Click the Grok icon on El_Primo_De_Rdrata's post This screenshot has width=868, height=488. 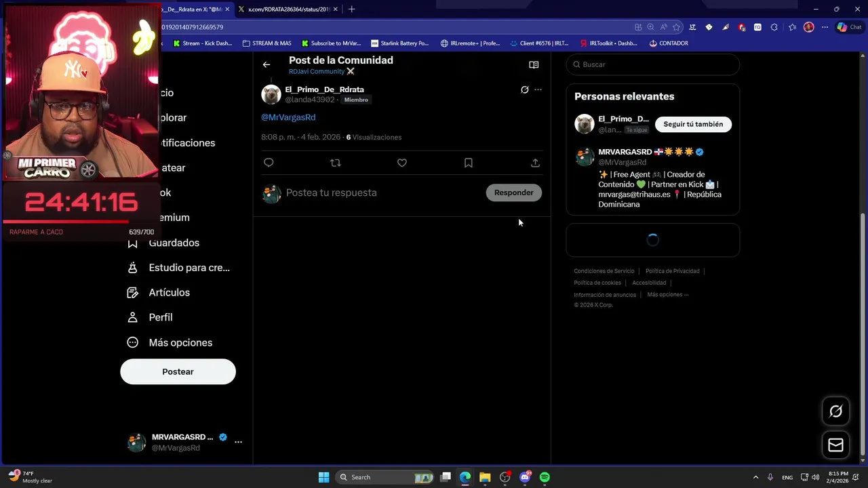(x=524, y=89)
